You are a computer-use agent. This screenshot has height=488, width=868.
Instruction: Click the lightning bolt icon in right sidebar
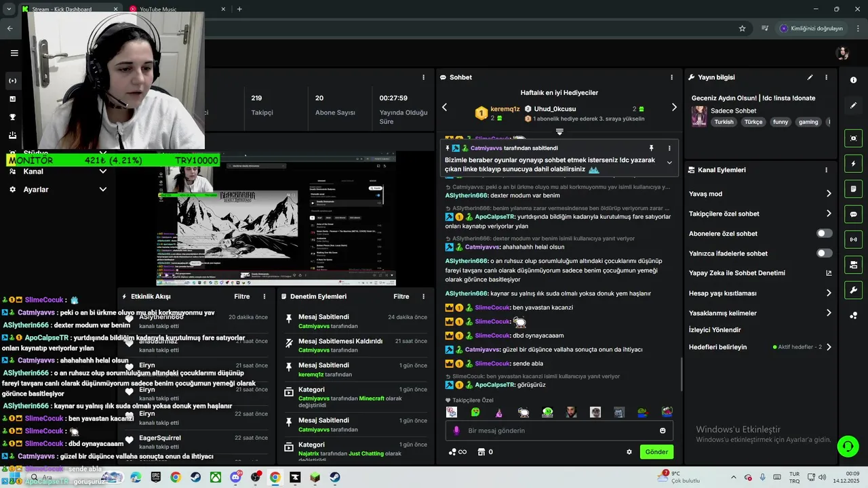point(853,163)
